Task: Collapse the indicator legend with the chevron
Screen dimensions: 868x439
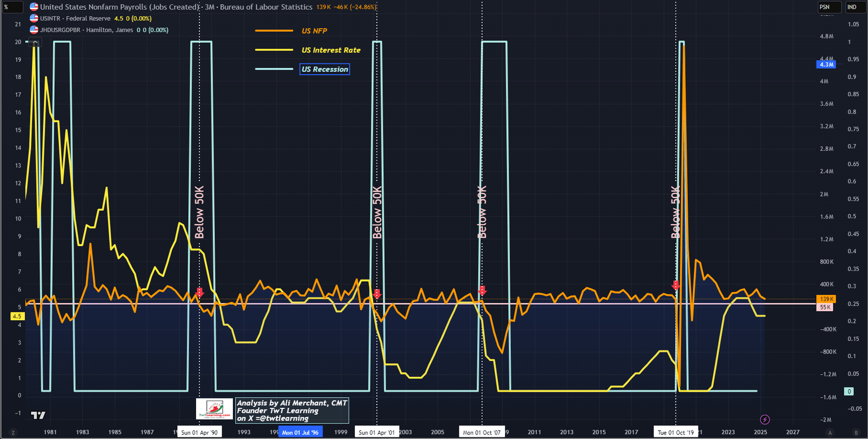Action: pyautogui.click(x=35, y=41)
